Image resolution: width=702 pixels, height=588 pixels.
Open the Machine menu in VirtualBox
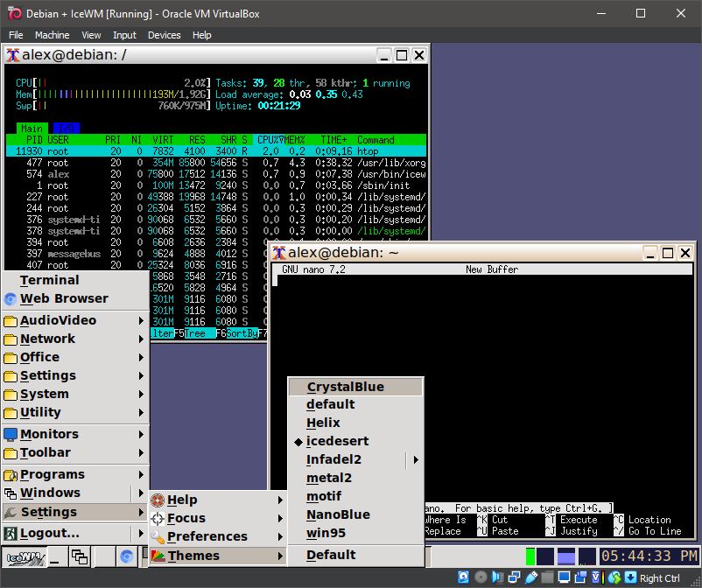click(x=52, y=35)
